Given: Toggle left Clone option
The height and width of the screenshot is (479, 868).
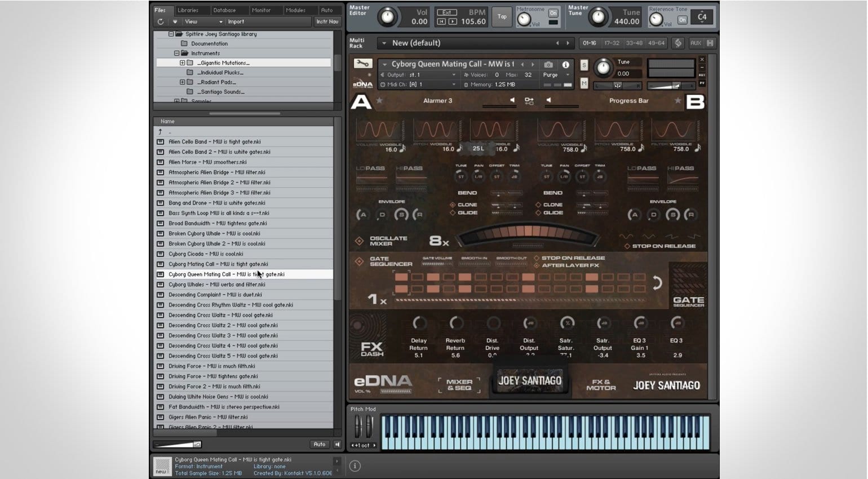Looking at the screenshot, I should point(453,205).
